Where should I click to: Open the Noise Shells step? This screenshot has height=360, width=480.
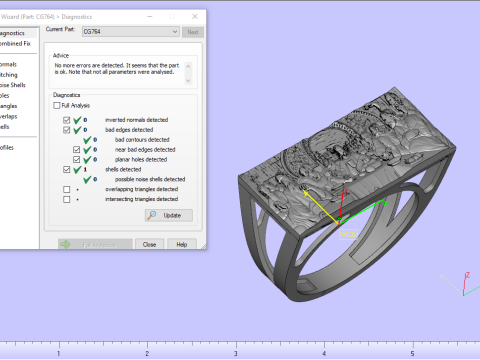click(13, 85)
